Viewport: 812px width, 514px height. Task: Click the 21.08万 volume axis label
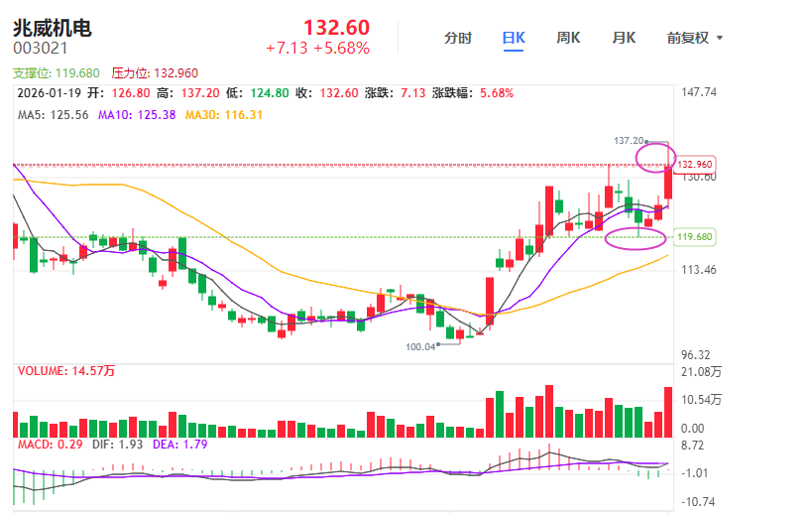[701, 371]
